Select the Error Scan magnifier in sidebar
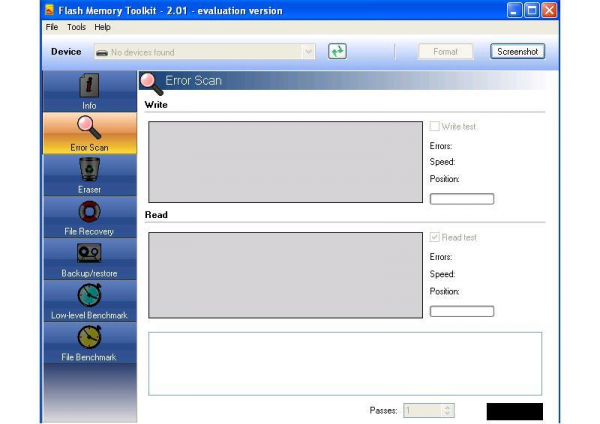Viewport: 600px width, 424px height. click(x=89, y=133)
